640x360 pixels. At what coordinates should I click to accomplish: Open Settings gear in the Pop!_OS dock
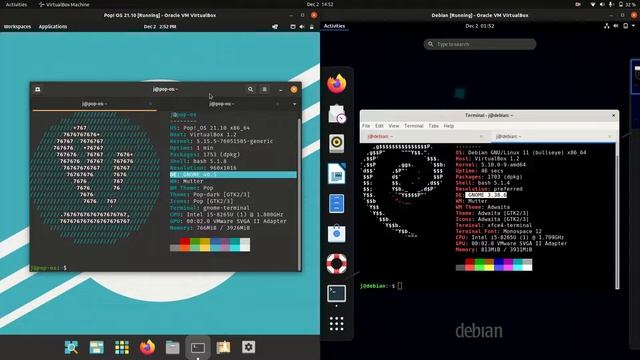point(249,347)
